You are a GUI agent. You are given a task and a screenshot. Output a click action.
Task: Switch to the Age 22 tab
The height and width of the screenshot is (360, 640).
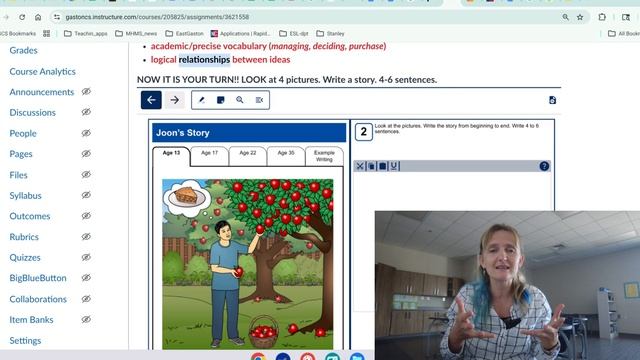tap(248, 156)
